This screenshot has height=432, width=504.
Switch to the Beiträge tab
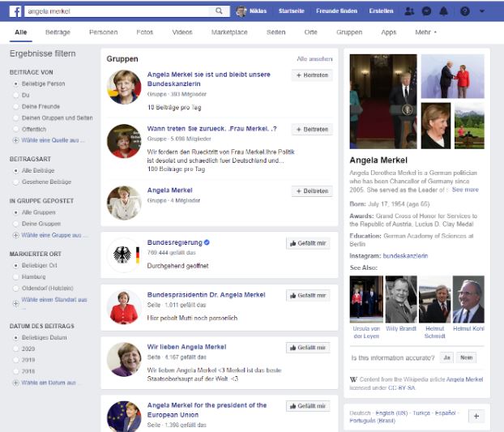(x=58, y=32)
